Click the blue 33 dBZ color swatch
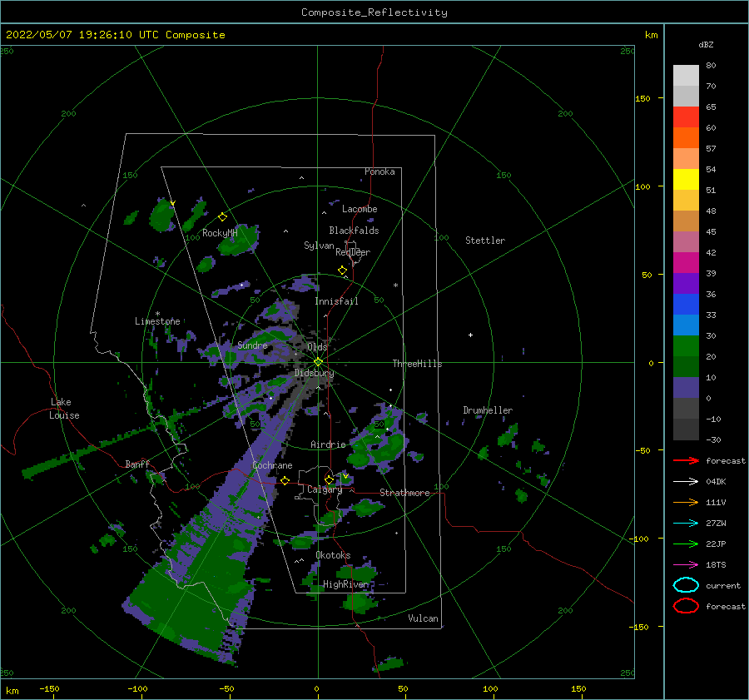 (x=686, y=304)
